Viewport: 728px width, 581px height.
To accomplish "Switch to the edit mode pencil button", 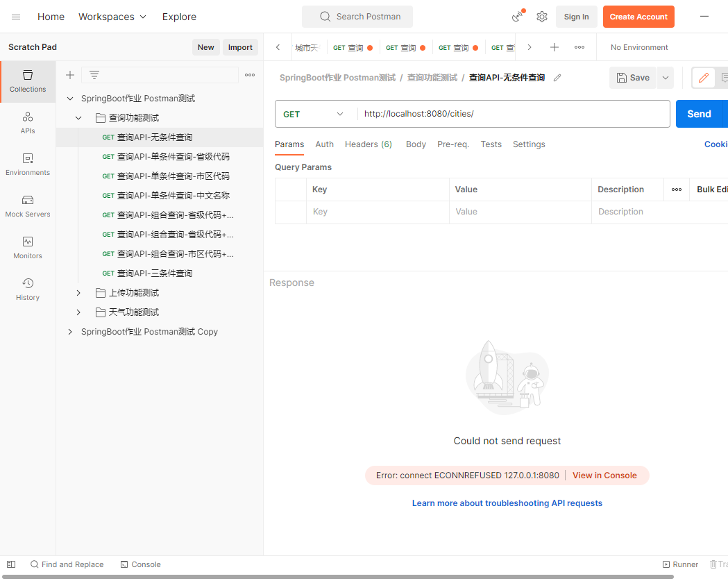I will (704, 78).
